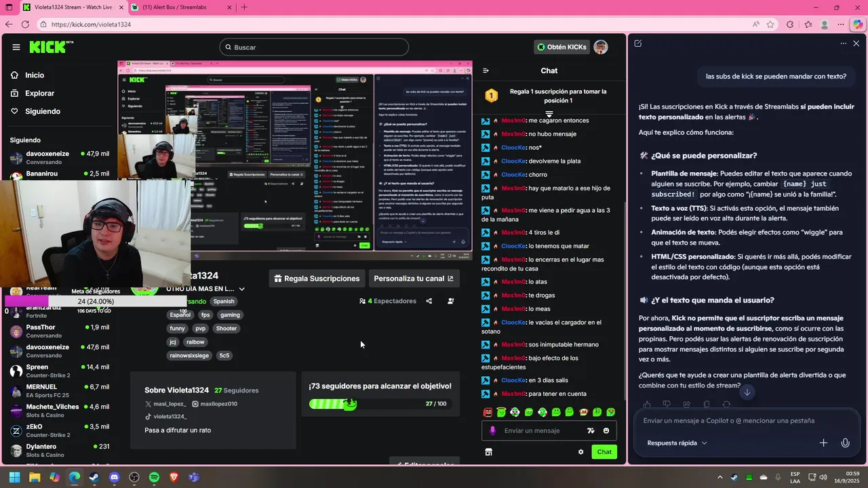
Task: Select the rainowsixsiege tag
Action: pos(189,355)
